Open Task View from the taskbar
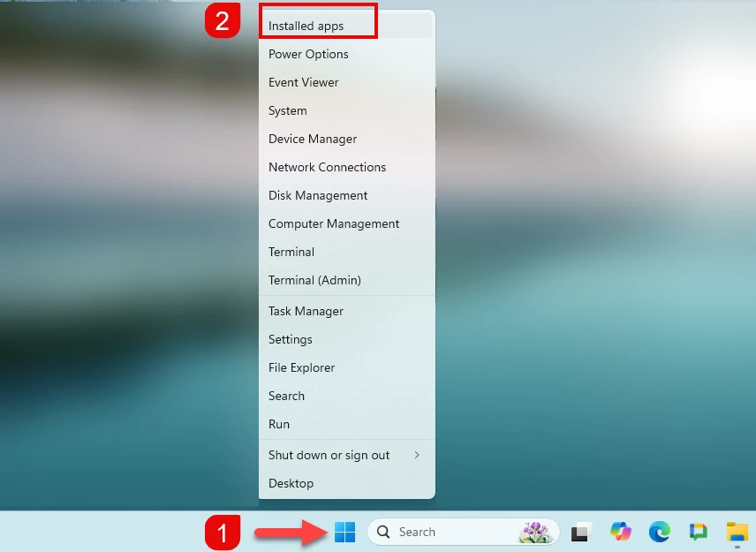Viewport: 756px width, 552px height. (x=581, y=532)
